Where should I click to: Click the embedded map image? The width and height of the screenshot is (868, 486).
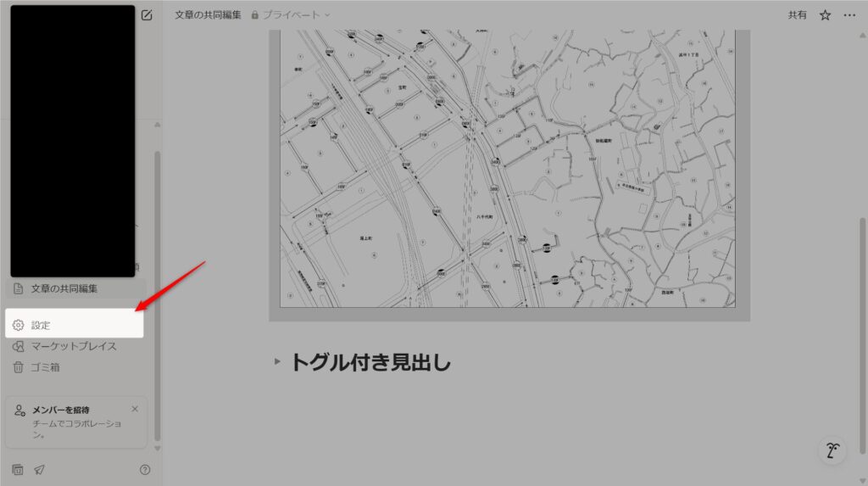pyautogui.click(x=509, y=170)
